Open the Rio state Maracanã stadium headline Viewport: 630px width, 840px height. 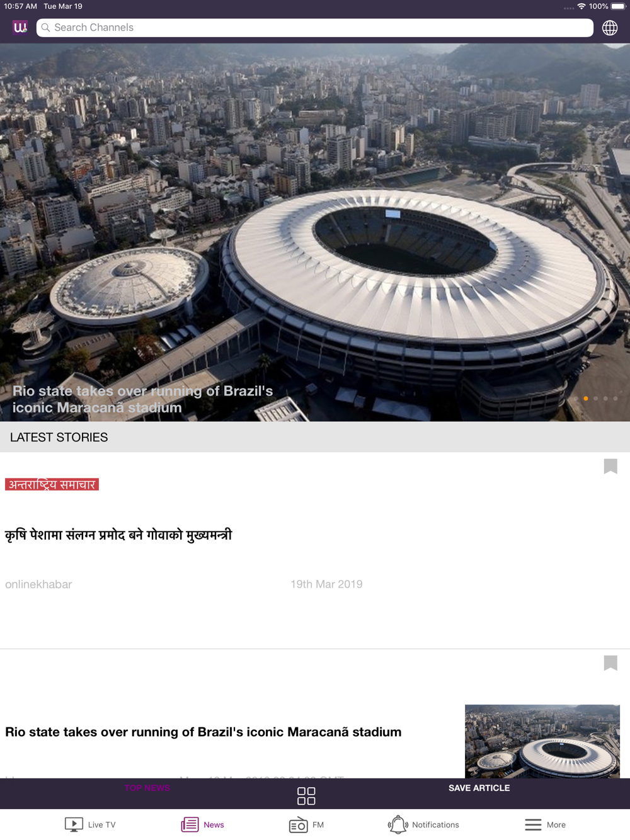[203, 732]
